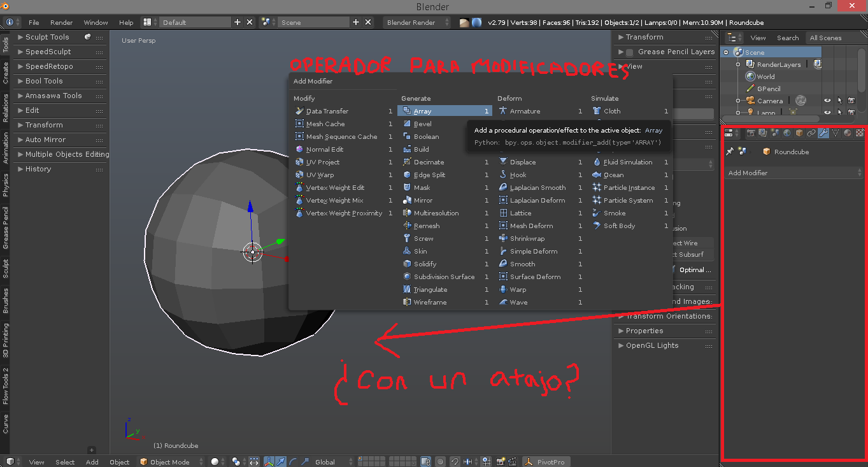
Task: Open the mesh Data triangle tab
Action: (x=836, y=133)
